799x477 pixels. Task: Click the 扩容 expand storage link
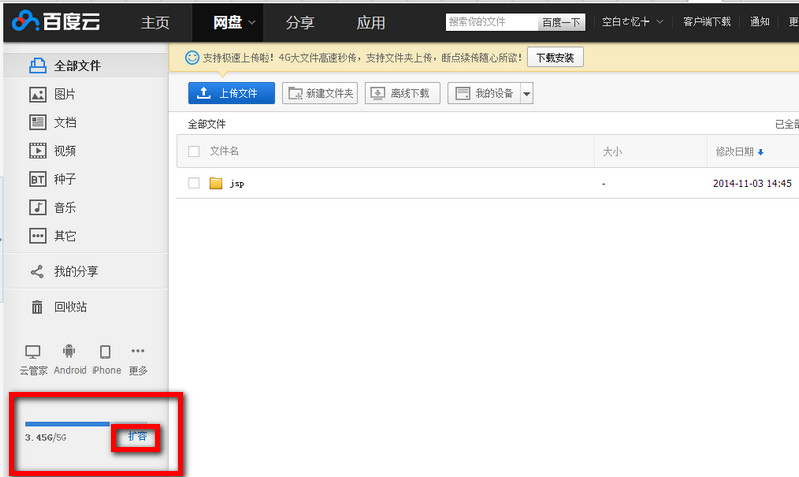point(138,437)
